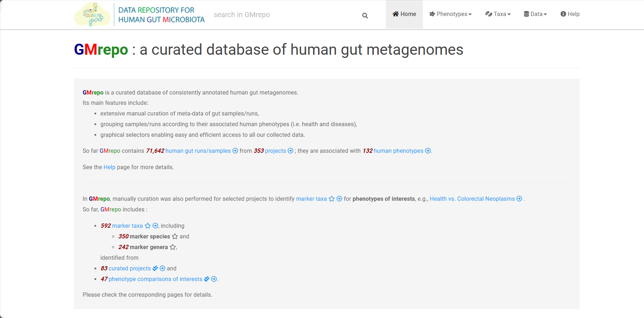Open the Data dropdown menu
Screen dimensions: 644x318
click(535, 14)
